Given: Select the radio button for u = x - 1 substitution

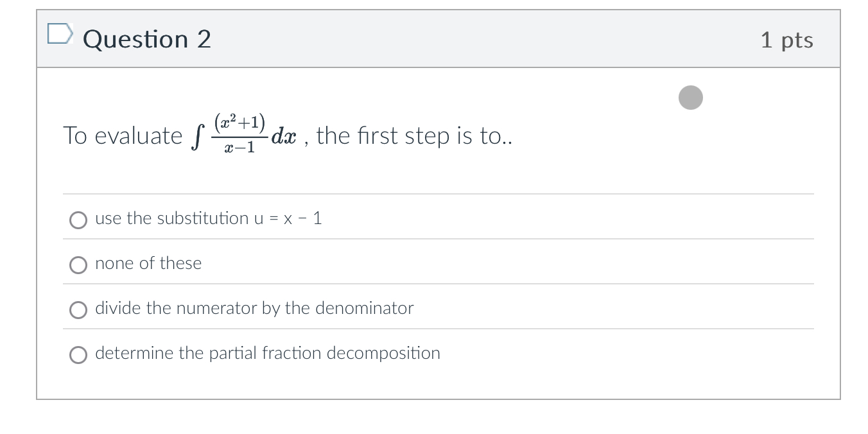Looking at the screenshot, I should point(78,220).
